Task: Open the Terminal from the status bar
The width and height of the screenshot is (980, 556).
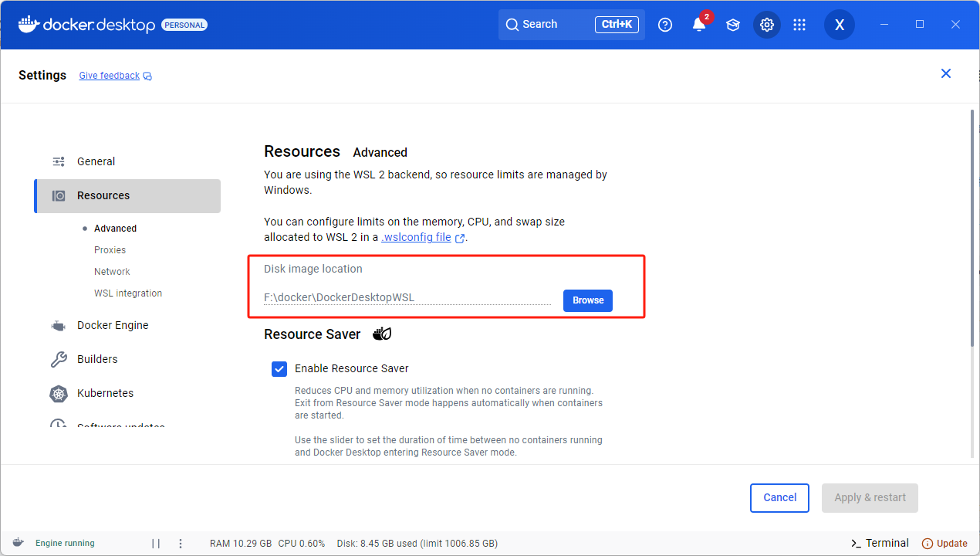Action: tap(880, 543)
